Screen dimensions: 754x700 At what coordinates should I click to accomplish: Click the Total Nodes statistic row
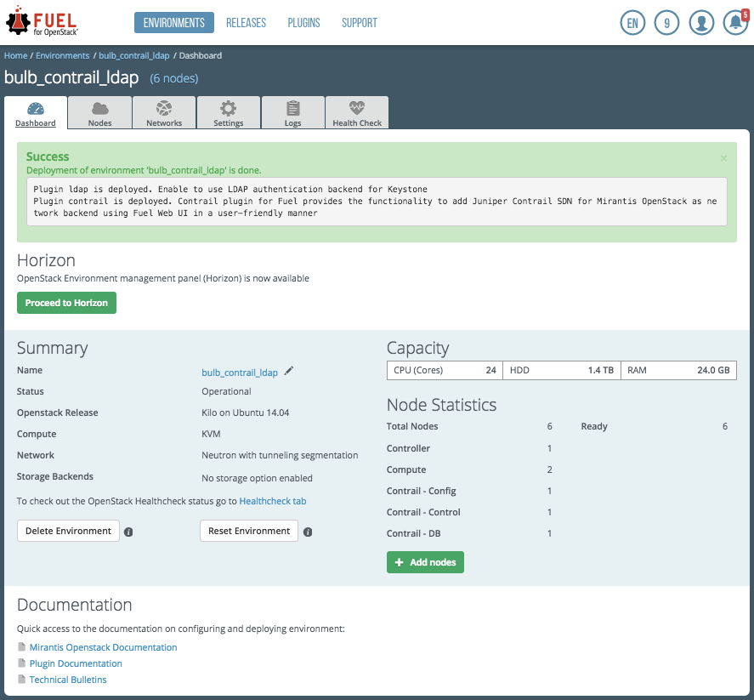pyautogui.click(x=469, y=426)
